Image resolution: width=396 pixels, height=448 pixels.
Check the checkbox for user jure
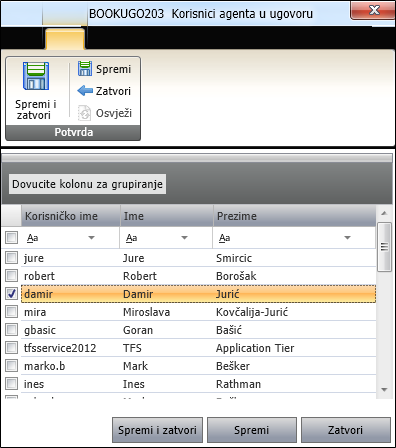point(11,258)
